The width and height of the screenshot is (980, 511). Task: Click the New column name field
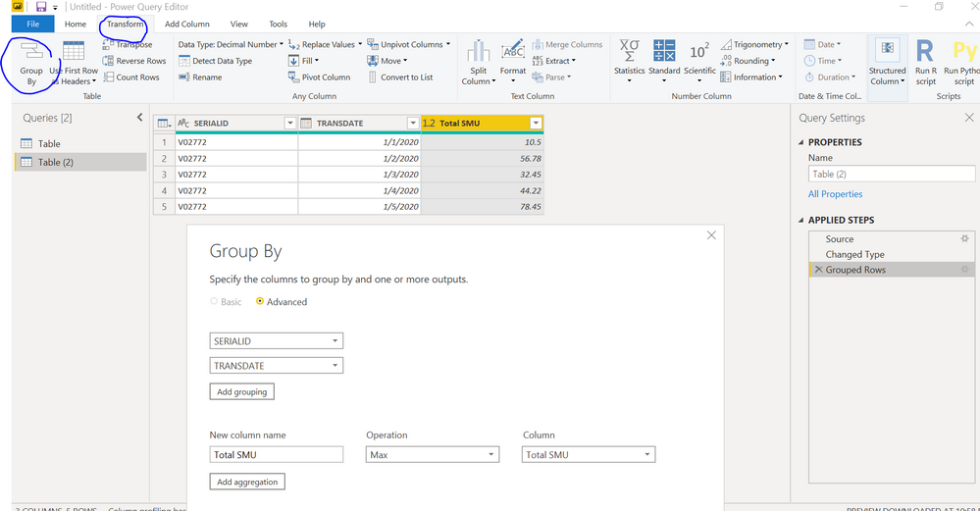(277, 455)
